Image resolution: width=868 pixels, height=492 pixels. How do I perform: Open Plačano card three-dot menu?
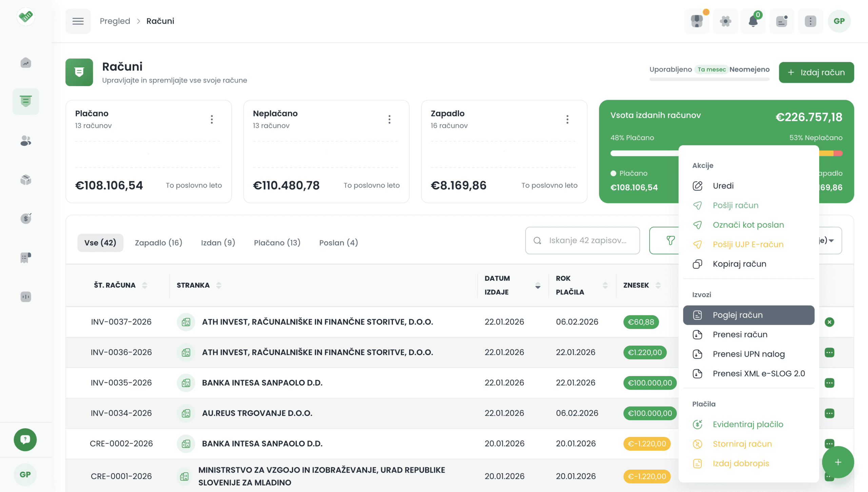(212, 119)
